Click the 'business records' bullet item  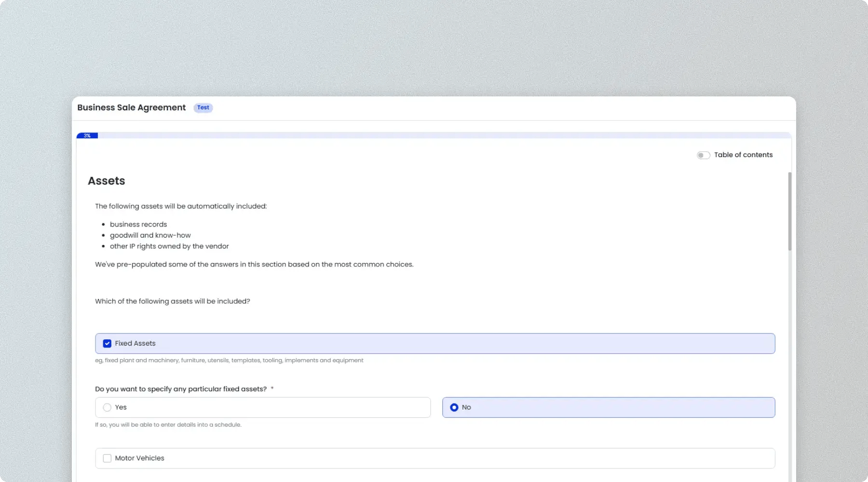pos(138,225)
